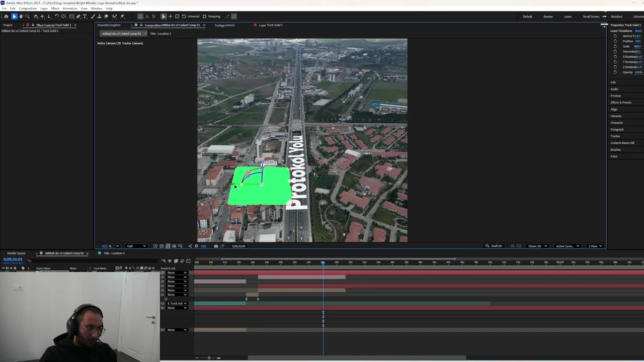Switch to the Small Screen workspace

[591, 17]
